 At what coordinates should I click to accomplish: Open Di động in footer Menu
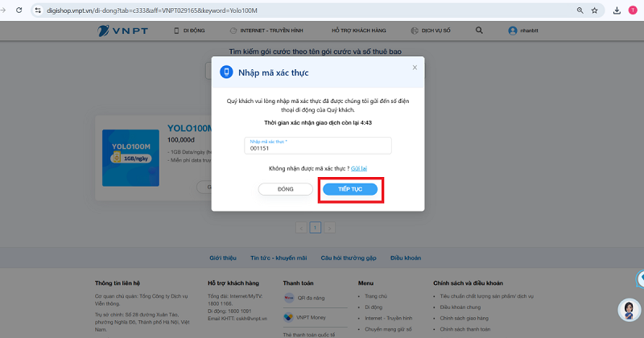(x=374, y=307)
